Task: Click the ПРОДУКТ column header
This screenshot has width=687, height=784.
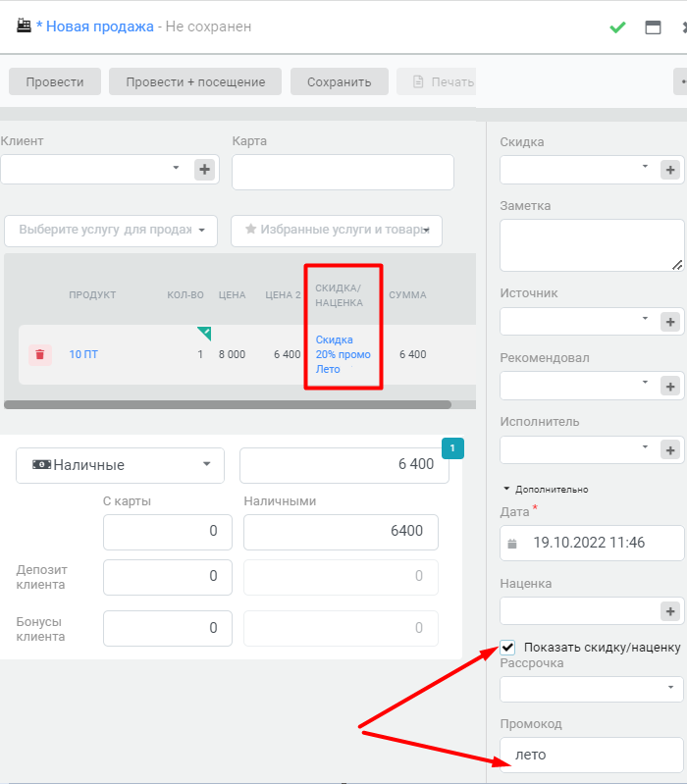Action: click(92, 295)
